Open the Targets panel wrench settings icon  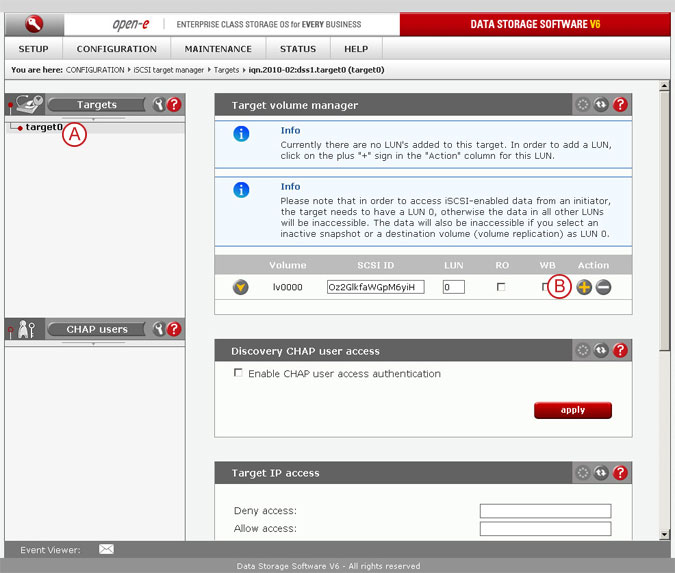159,105
